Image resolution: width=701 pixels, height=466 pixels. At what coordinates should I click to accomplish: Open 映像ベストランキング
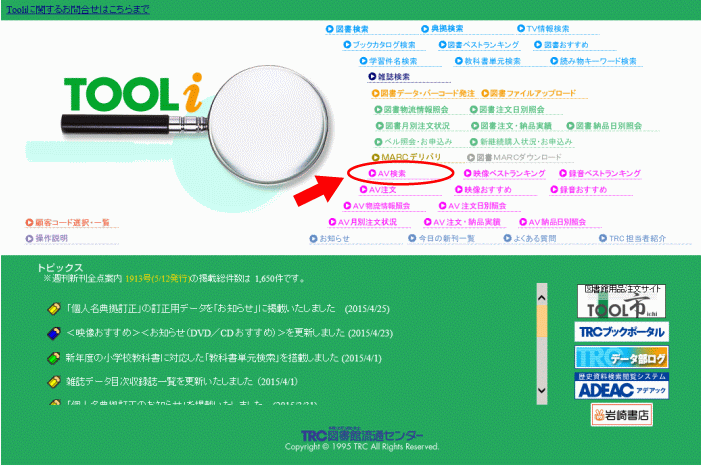coord(509,174)
